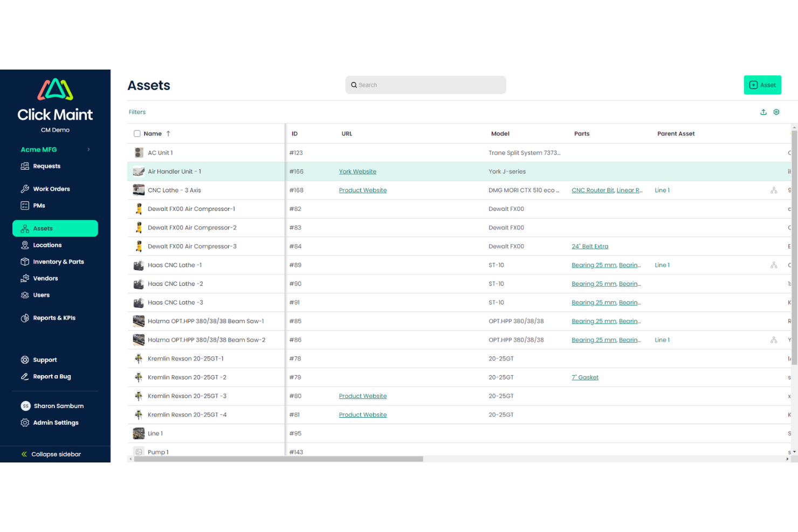
Task: Click Admin Settings gear icon
Action: coord(25,423)
